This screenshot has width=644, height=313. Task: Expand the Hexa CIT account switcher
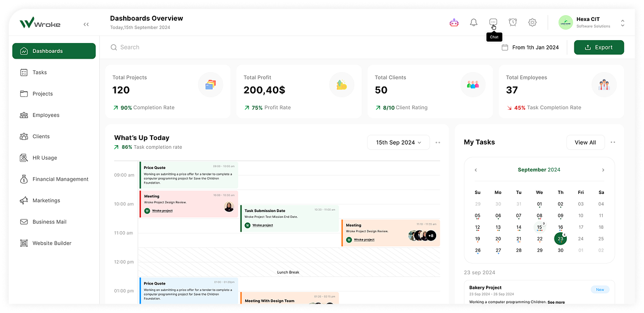pyautogui.click(x=623, y=23)
